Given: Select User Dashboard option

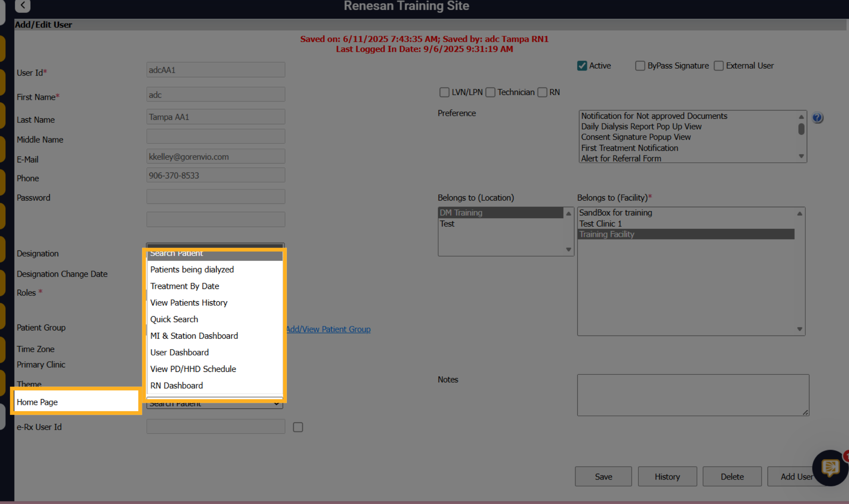Looking at the screenshot, I should click(x=215, y=352).
